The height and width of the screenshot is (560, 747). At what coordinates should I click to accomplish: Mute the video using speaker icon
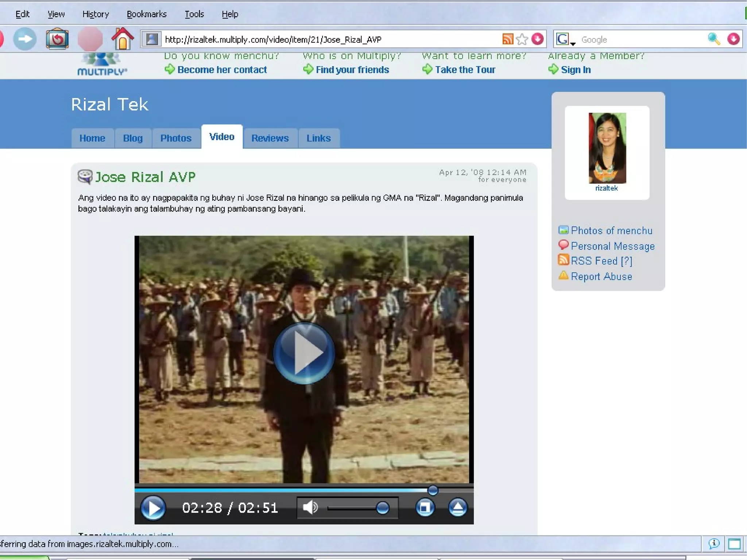pos(310,507)
